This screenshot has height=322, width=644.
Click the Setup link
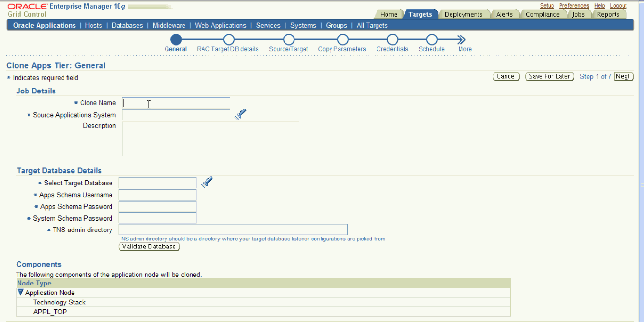547,6
